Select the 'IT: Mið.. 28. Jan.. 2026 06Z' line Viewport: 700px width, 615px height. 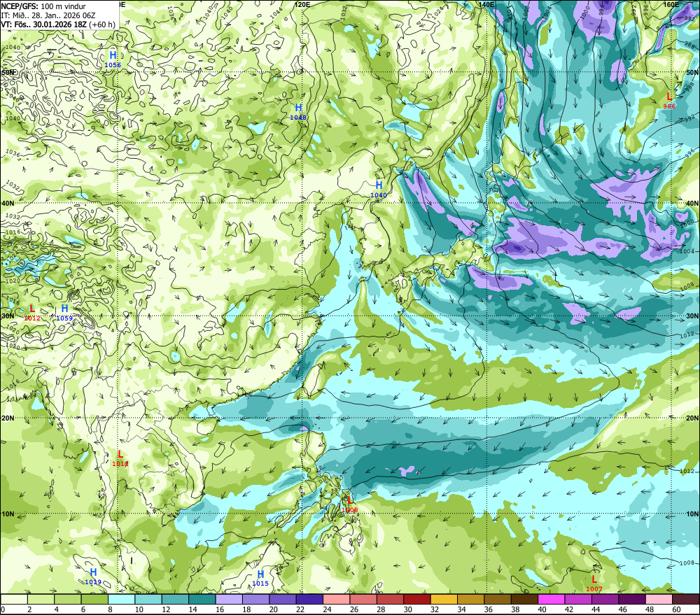48,15
